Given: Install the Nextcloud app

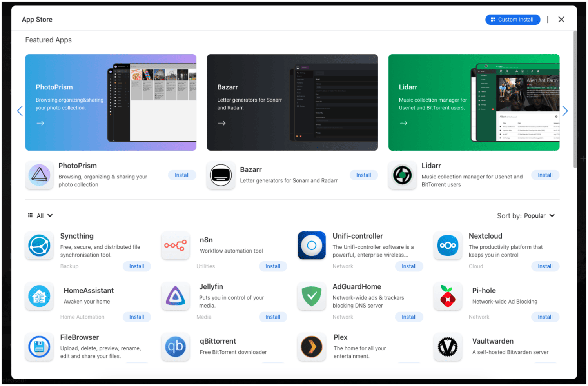Looking at the screenshot, I should 545,266.
